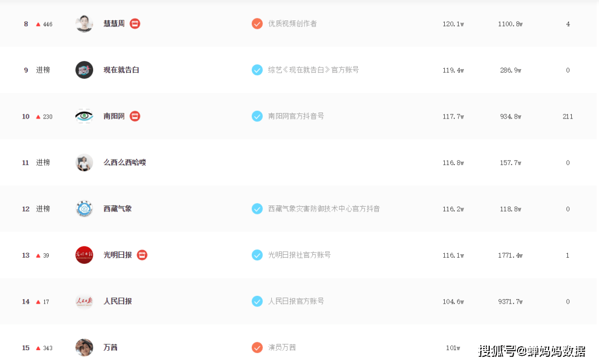Open the 人民日报 account name link
Image resolution: width=599 pixels, height=364 pixels.
pyautogui.click(x=118, y=301)
